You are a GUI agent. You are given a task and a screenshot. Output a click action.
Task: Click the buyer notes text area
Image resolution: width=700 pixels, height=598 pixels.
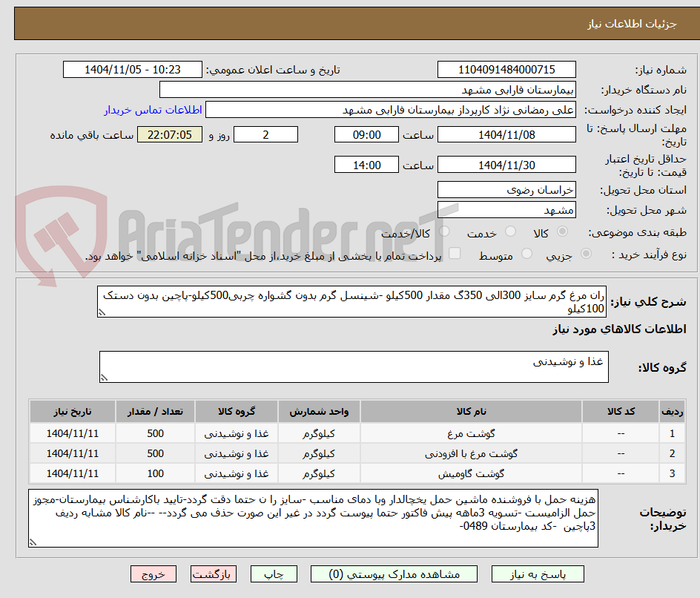point(313,518)
